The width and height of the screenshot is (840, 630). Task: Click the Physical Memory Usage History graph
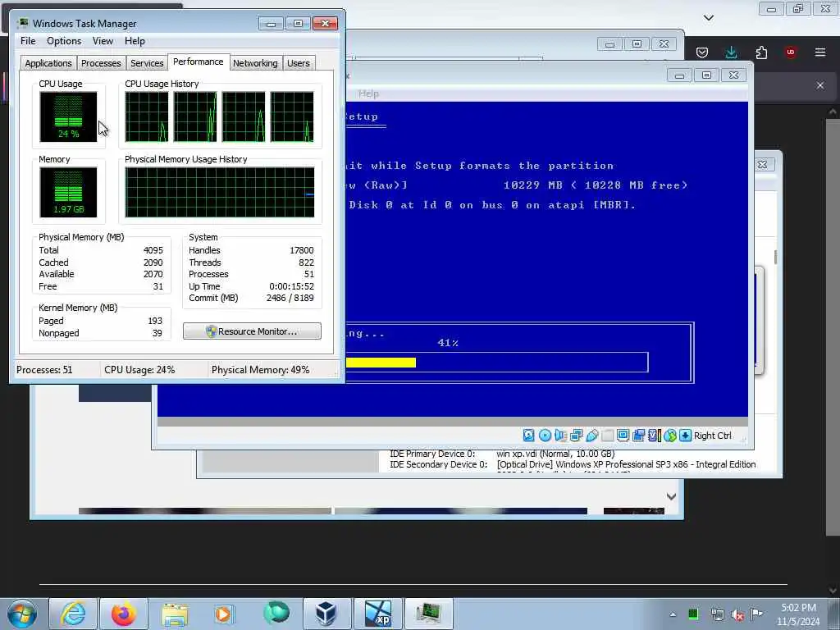pos(220,192)
